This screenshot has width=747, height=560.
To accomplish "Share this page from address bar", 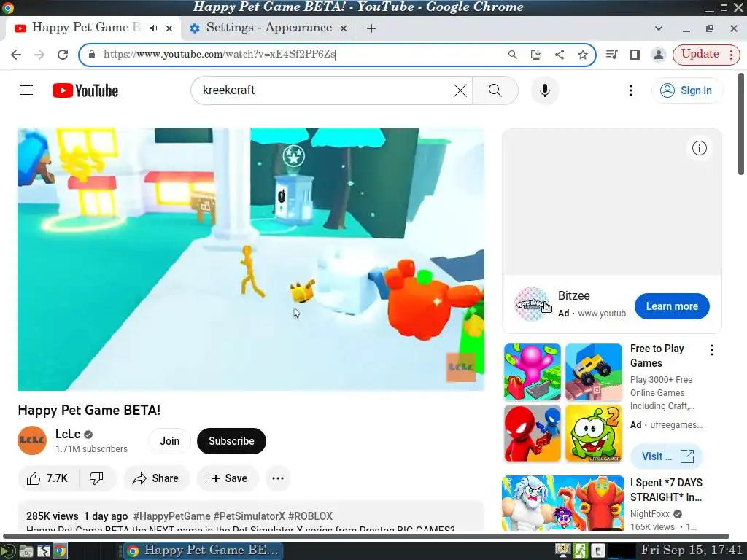I will [560, 54].
